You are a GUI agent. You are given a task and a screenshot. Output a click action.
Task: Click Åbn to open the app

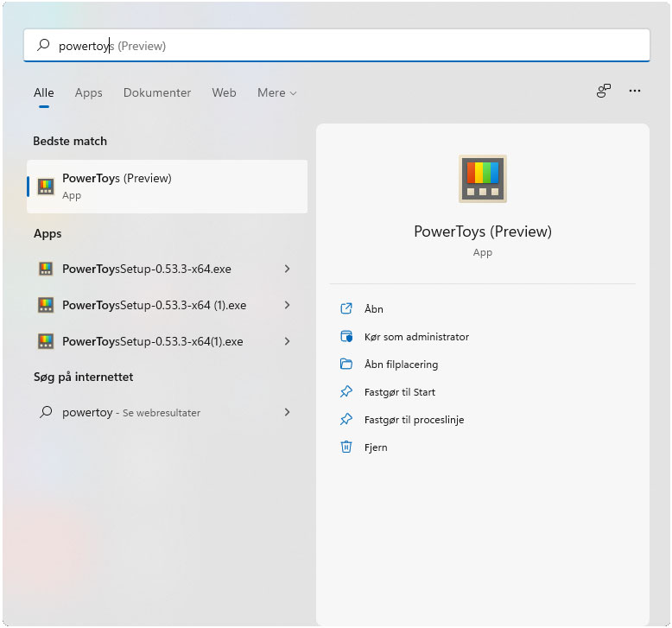pyautogui.click(x=374, y=308)
